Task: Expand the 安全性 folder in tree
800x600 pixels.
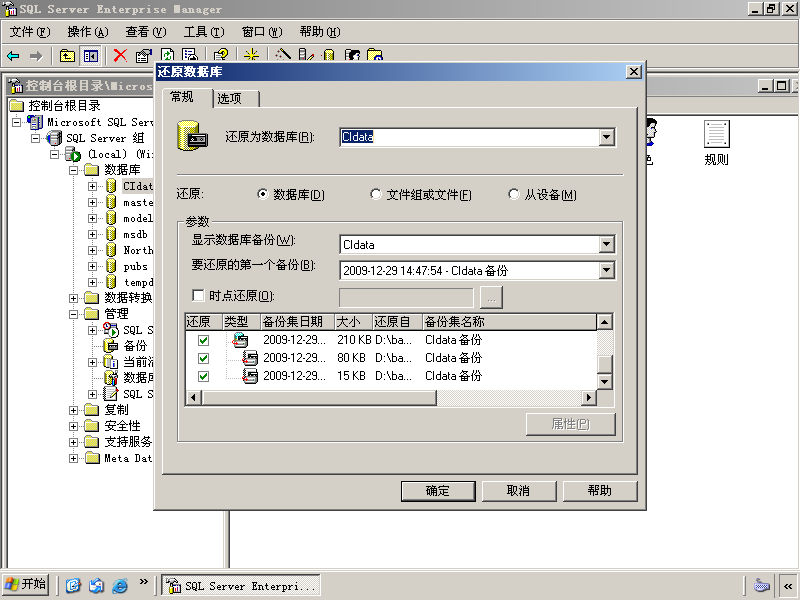Action: [73, 426]
